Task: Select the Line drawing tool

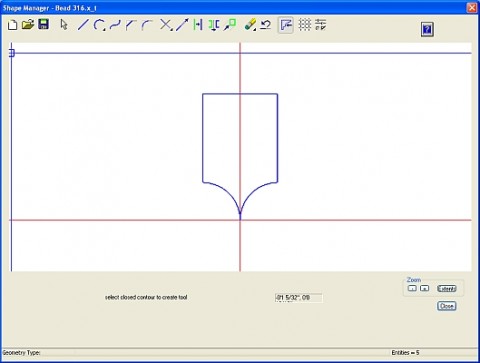Action: pos(83,25)
